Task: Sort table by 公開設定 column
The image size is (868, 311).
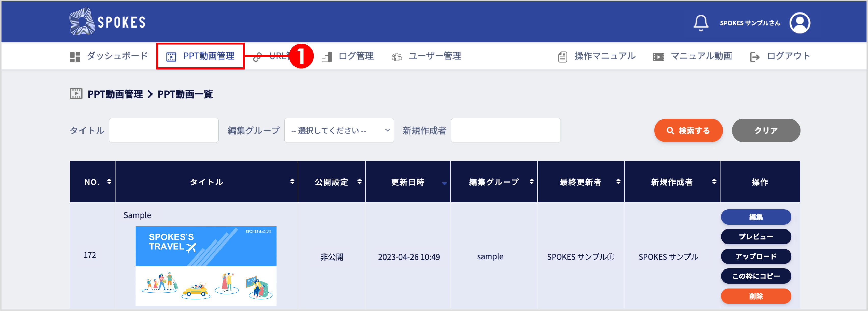Action: click(359, 182)
